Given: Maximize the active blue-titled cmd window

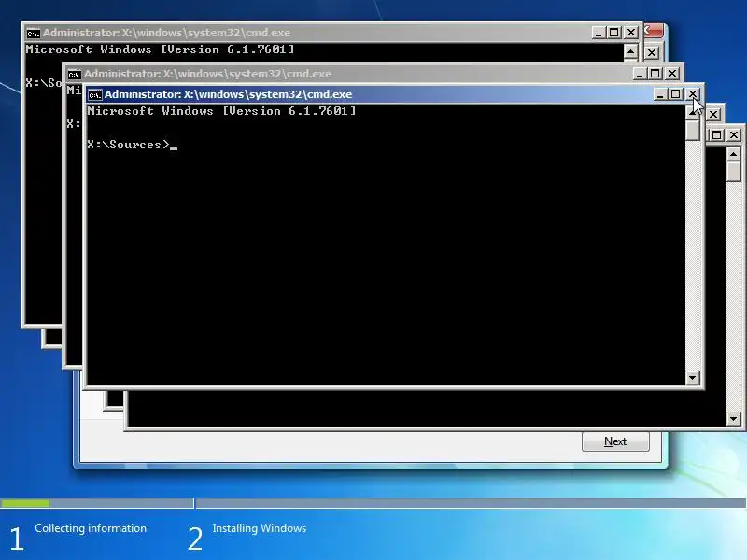Looking at the screenshot, I should 675,94.
